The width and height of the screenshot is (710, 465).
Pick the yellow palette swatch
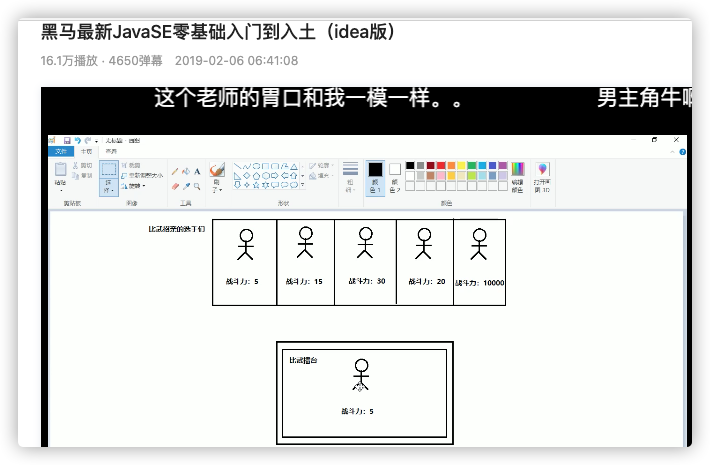pos(461,166)
